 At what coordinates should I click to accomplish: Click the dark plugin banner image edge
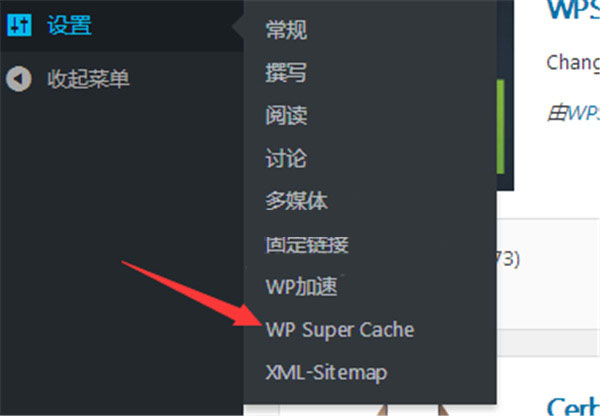coord(505,95)
